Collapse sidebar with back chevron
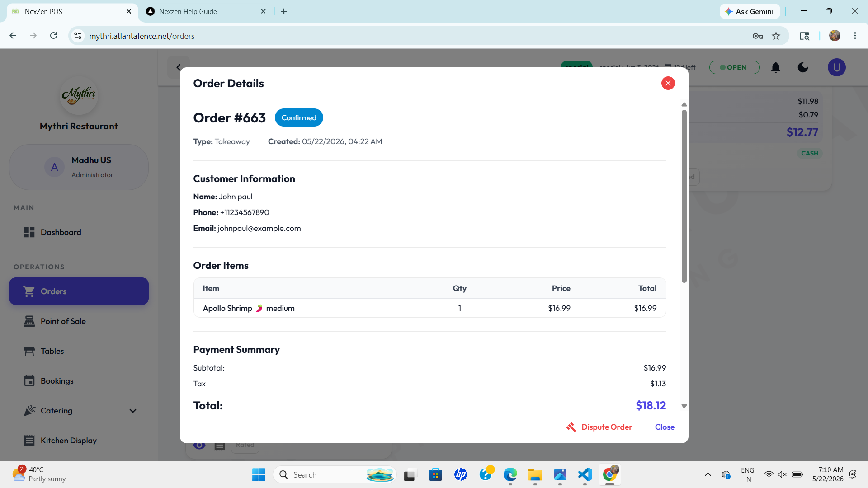This screenshot has height=488, width=868. point(179,67)
